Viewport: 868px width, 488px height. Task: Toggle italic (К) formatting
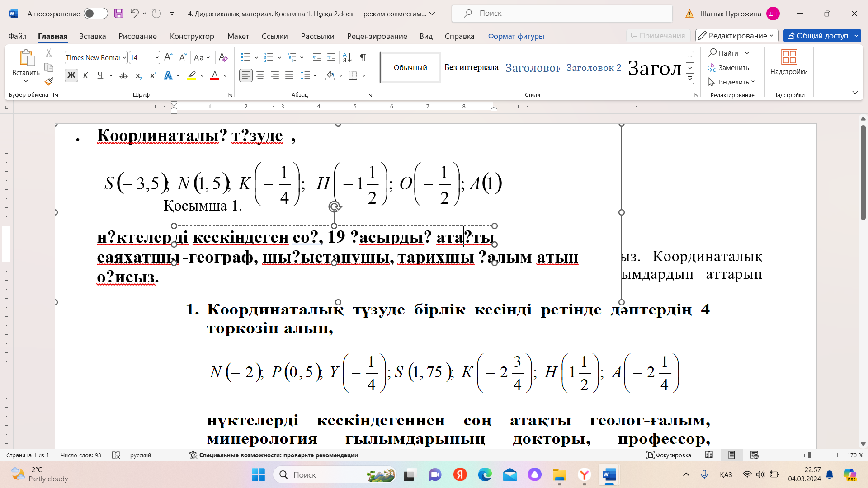(x=85, y=76)
